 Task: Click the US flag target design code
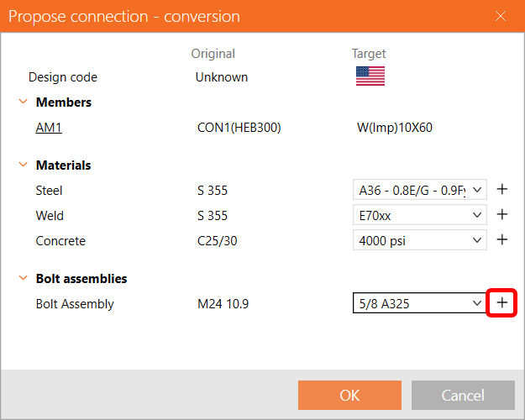point(370,76)
